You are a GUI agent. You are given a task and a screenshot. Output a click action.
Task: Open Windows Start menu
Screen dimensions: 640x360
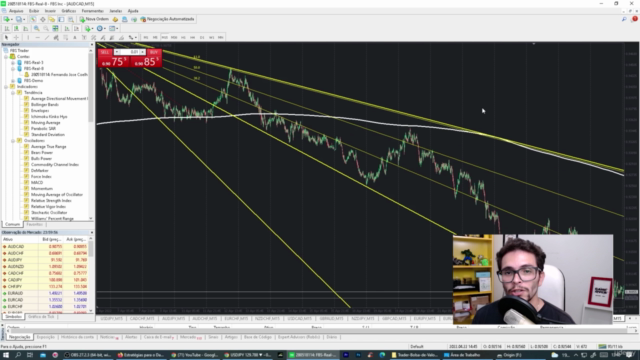point(6,355)
